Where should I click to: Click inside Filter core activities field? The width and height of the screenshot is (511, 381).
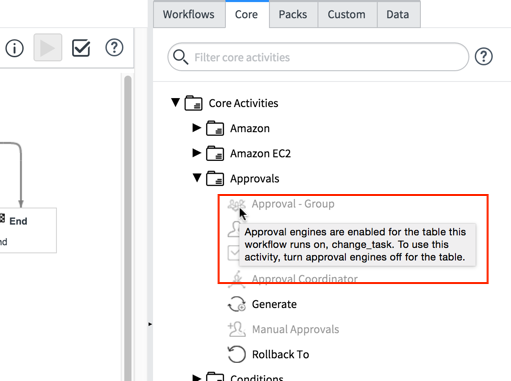tap(318, 57)
